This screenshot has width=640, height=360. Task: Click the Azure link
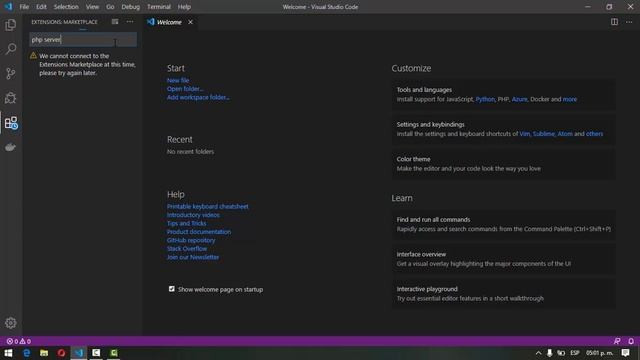click(520, 99)
